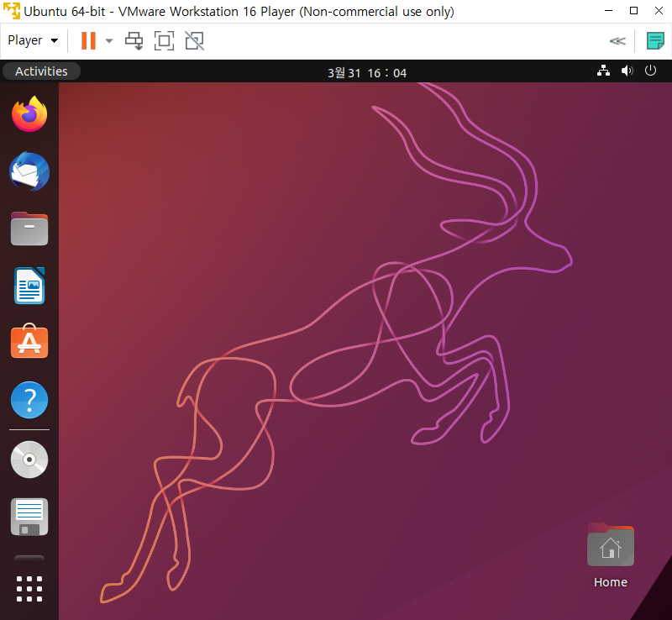This screenshot has width=672, height=620.
Task: Collapse the VMware toolbar with double chevron
Action: pos(617,40)
